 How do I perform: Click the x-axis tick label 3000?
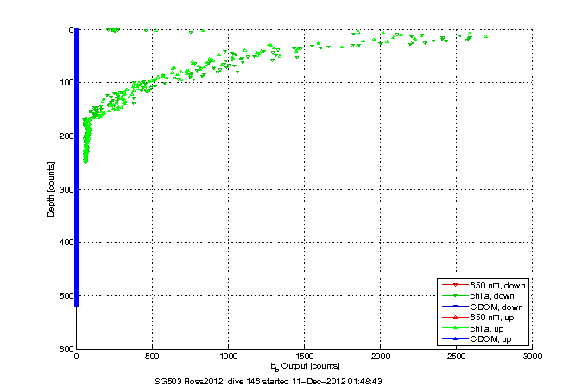point(533,357)
